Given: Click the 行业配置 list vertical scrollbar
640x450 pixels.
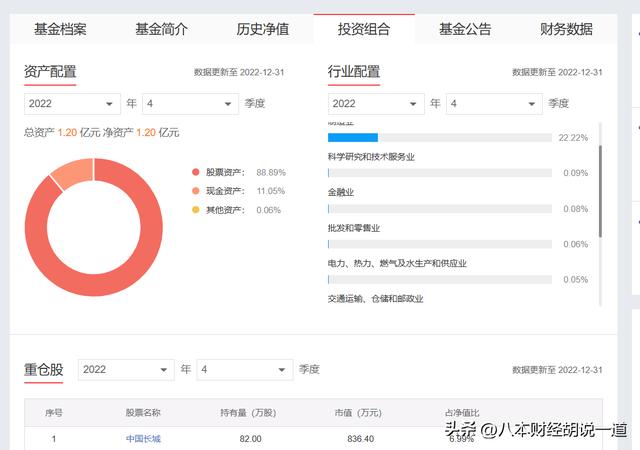Looking at the screenshot, I should [x=600, y=191].
